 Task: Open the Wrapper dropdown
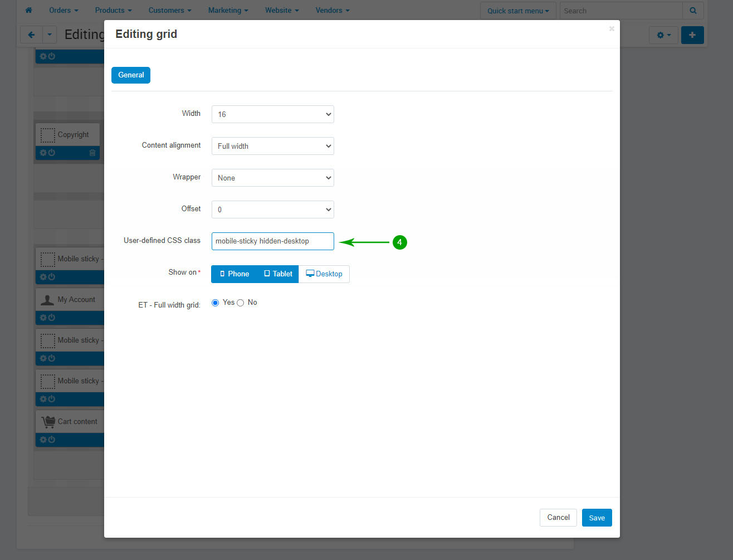click(x=272, y=178)
